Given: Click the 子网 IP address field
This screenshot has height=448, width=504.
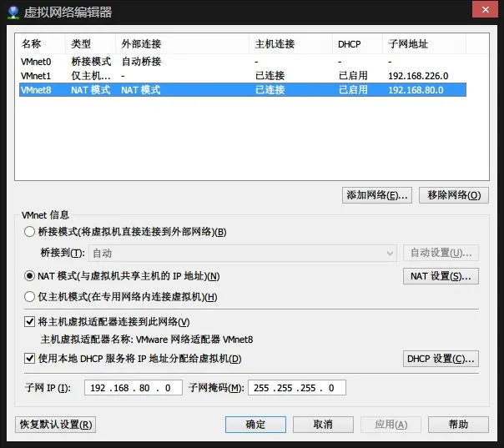Looking at the screenshot, I should (x=134, y=388).
